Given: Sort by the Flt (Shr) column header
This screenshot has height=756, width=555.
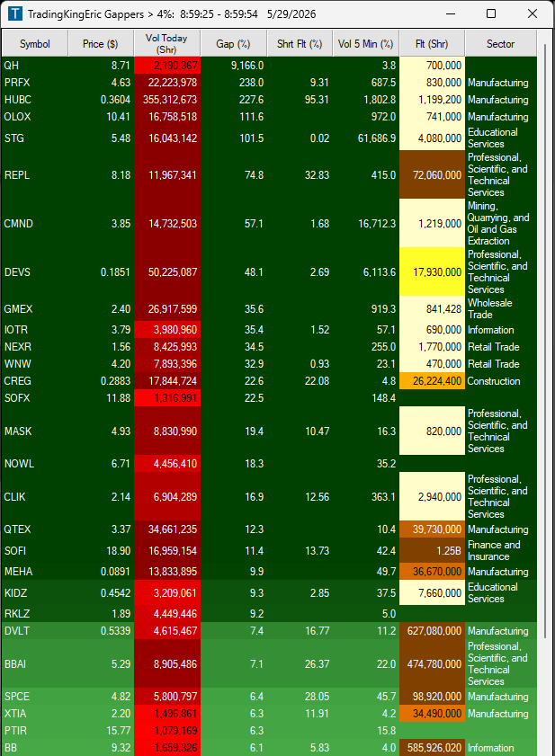Looking at the screenshot, I should 432,44.
